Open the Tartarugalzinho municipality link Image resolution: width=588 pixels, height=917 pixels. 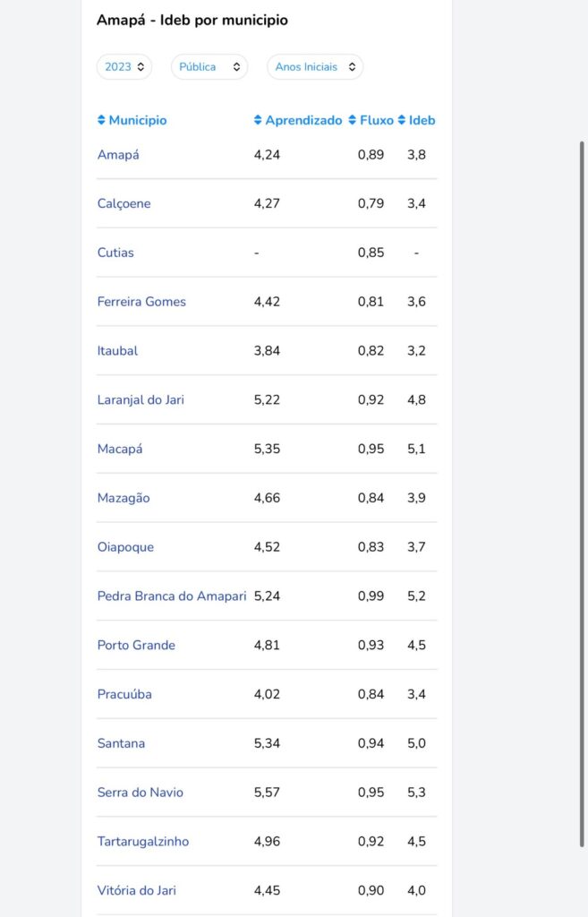[143, 842]
